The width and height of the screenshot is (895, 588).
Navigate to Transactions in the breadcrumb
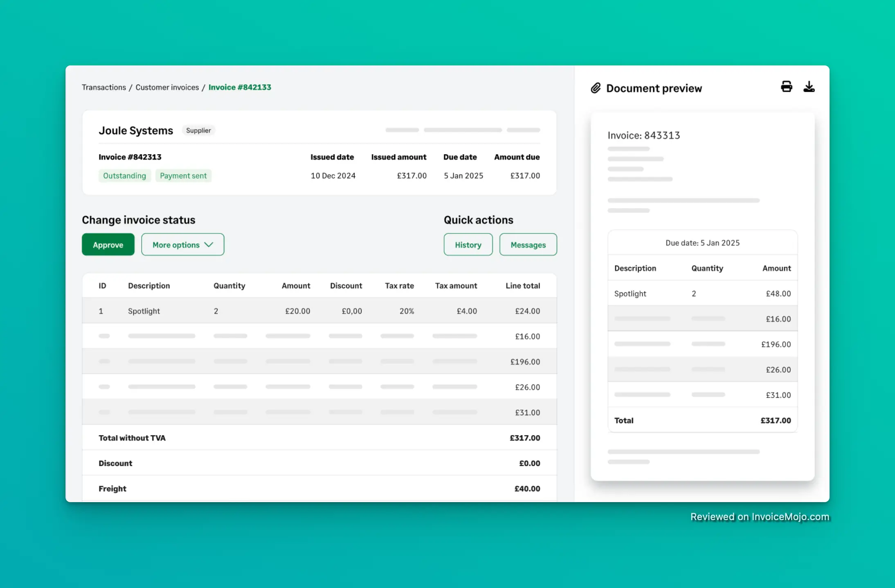[103, 87]
